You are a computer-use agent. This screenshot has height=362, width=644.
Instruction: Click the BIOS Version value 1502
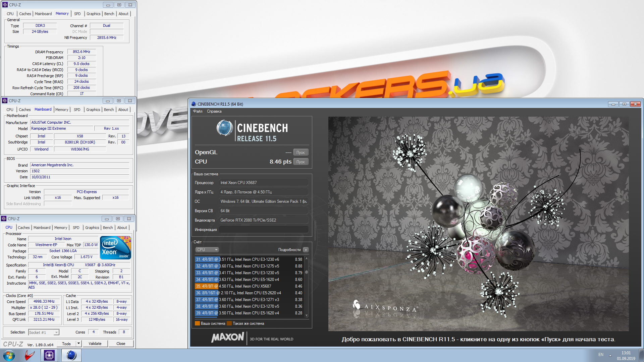coord(80,171)
